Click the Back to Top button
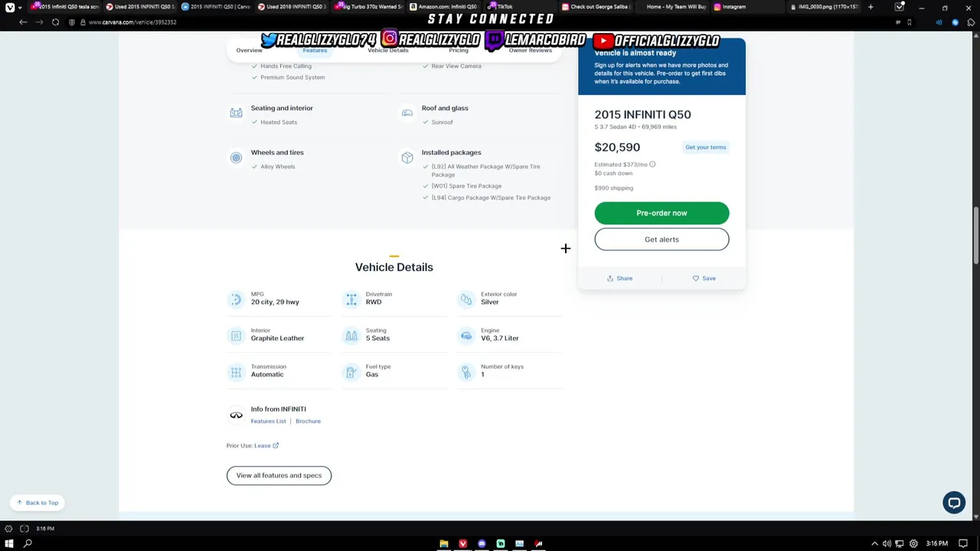Viewport: 980px width, 551px height. [x=38, y=503]
